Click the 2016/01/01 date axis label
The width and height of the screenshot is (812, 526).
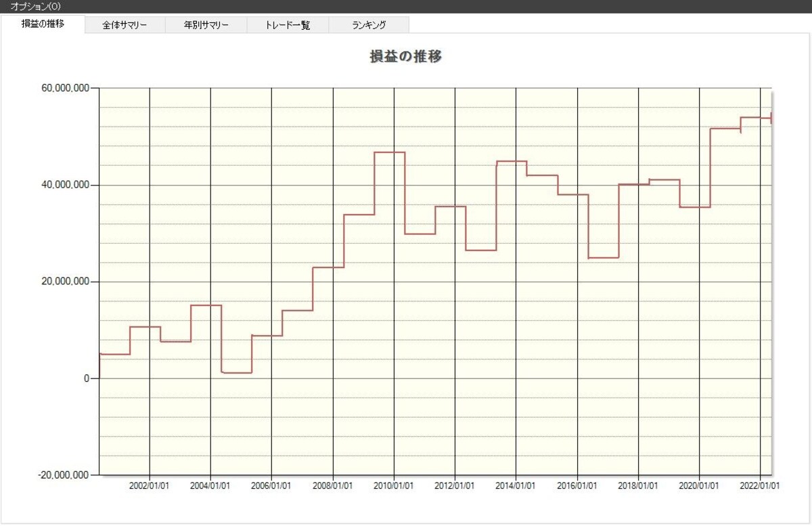coord(577,486)
